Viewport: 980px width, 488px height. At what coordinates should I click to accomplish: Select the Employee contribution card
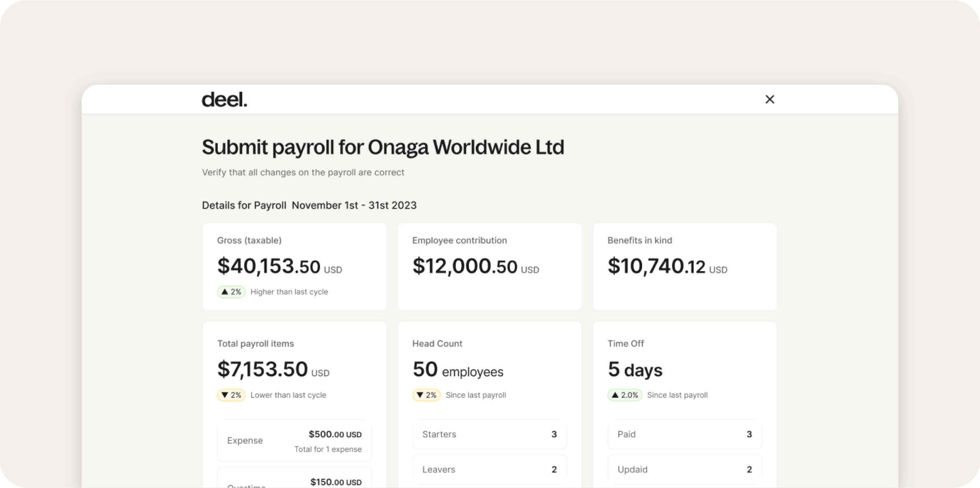tap(489, 266)
